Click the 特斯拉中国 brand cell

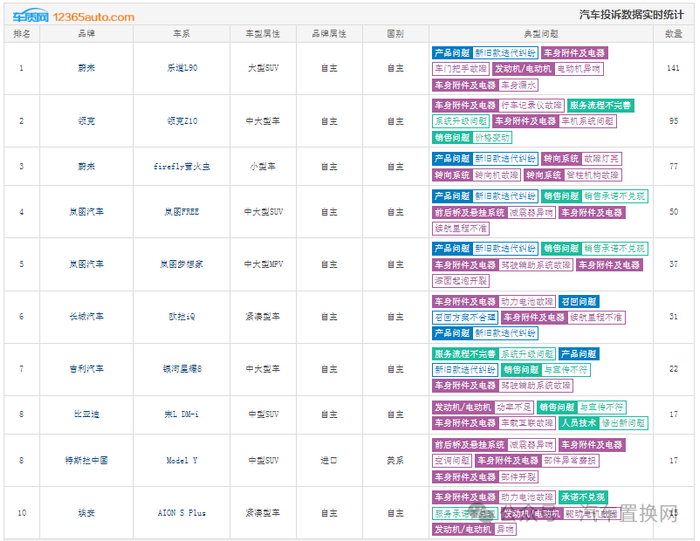pyautogui.click(x=86, y=460)
